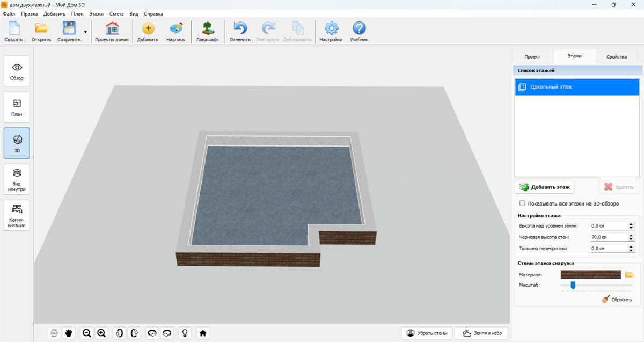The width and height of the screenshot is (644, 342).
Task: Click the Добавить этаж button
Action: click(544, 187)
